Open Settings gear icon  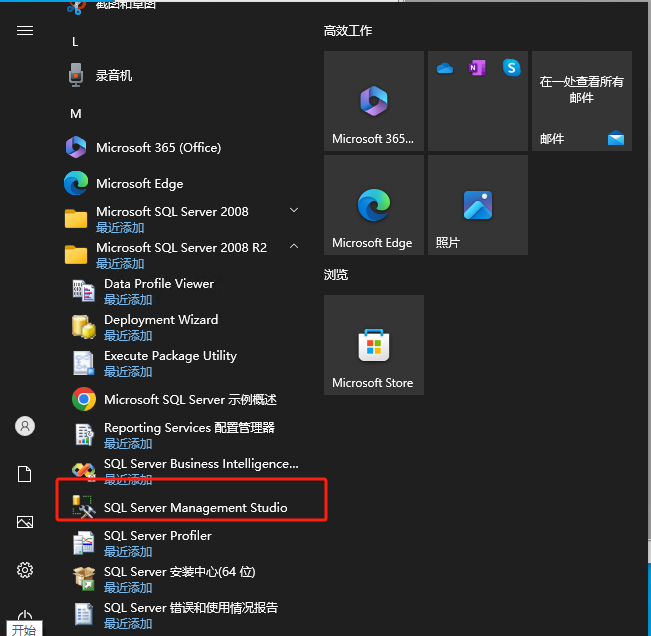click(x=25, y=570)
